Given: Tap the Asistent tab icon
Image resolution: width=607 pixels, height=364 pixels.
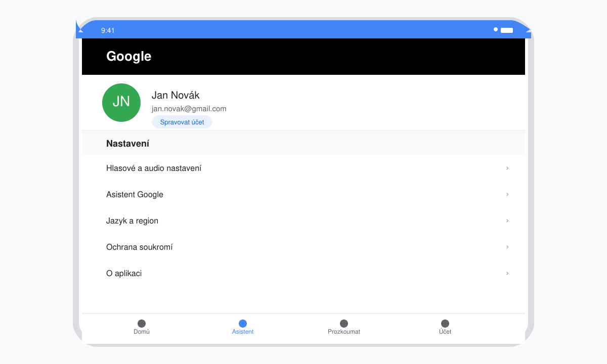Looking at the screenshot, I should click(243, 324).
